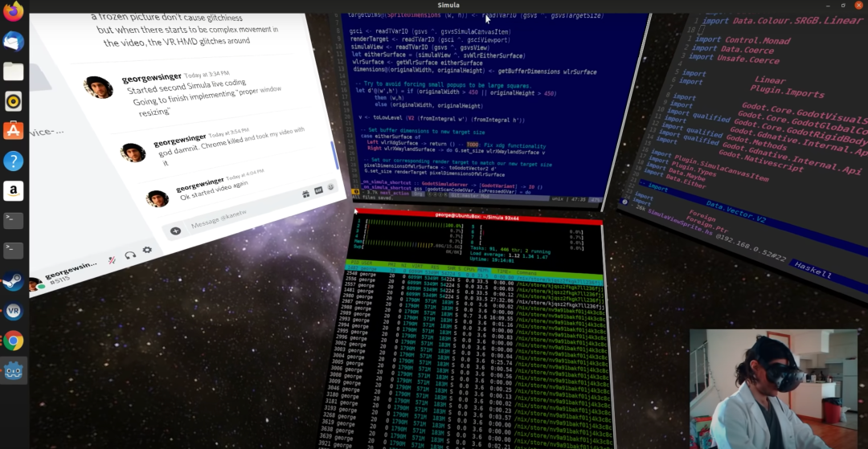Open the Help question-mark dock icon
This screenshot has width=868, height=449.
click(x=14, y=161)
